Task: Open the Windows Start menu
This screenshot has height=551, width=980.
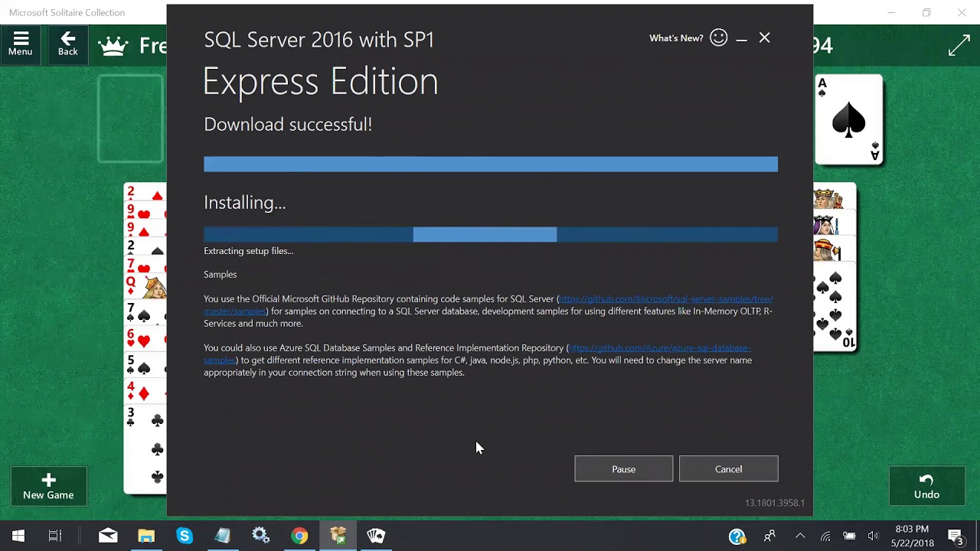Action: click(18, 536)
